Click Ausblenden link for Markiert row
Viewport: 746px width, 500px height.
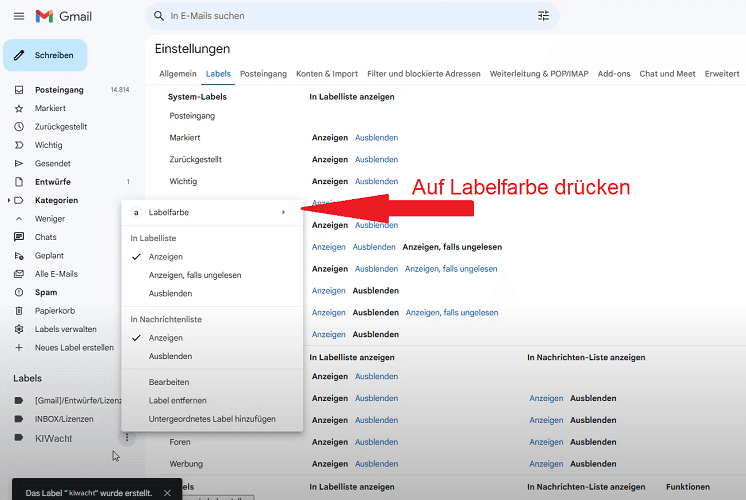pyautogui.click(x=376, y=137)
